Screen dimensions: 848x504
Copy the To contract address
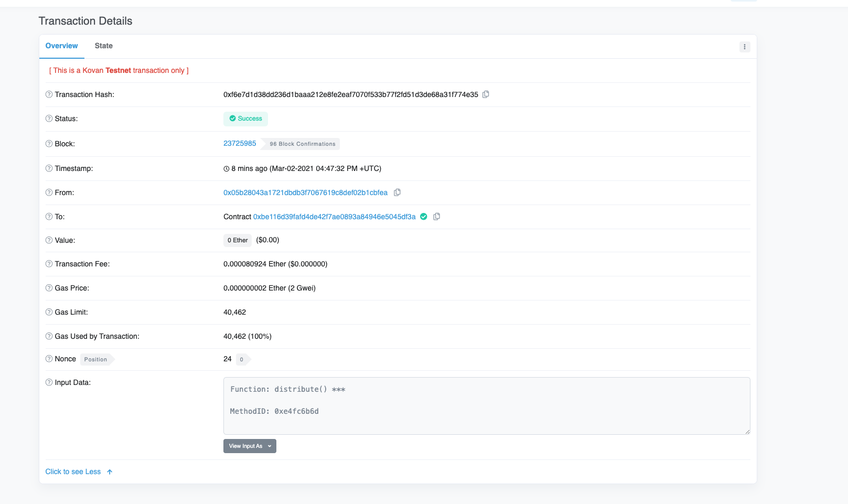pos(436,217)
